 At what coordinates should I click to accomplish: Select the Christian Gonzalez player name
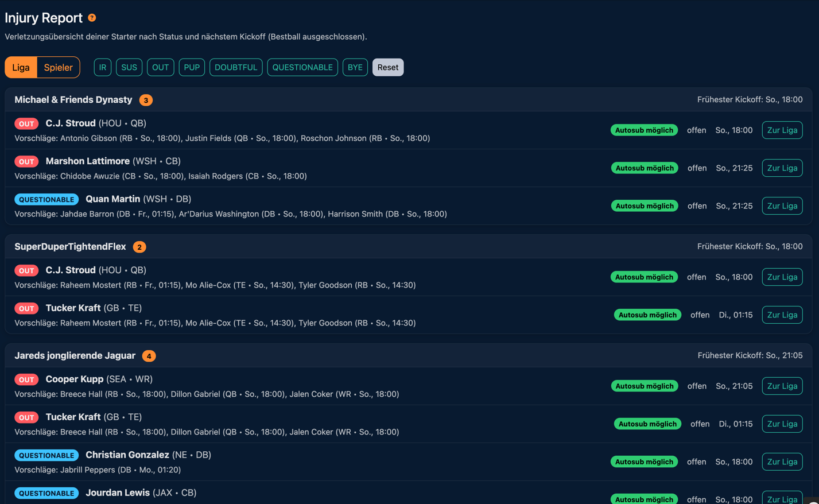coord(127,455)
